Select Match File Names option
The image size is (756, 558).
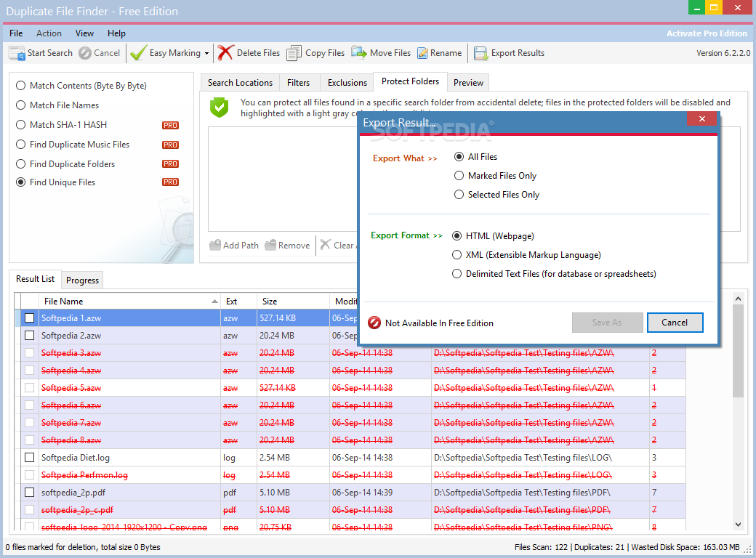(21, 105)
